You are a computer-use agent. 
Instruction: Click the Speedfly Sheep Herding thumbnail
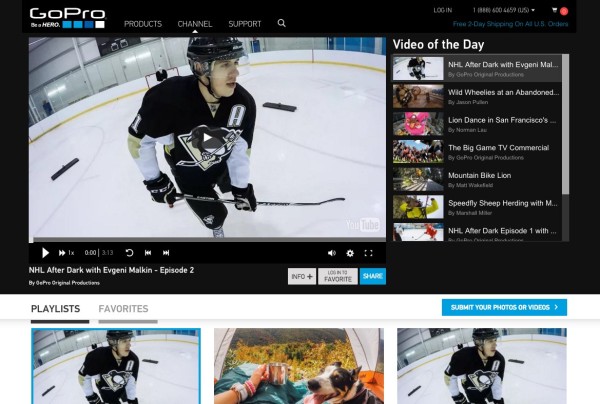point(418,207)
